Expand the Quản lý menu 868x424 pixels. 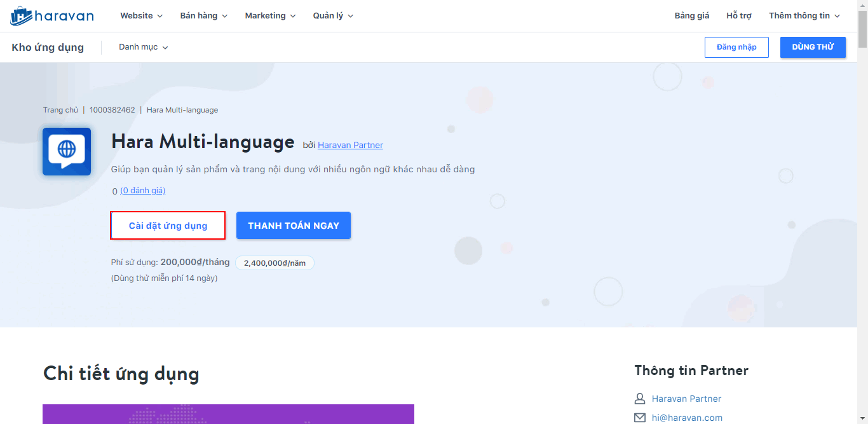(x=334, y=16)
